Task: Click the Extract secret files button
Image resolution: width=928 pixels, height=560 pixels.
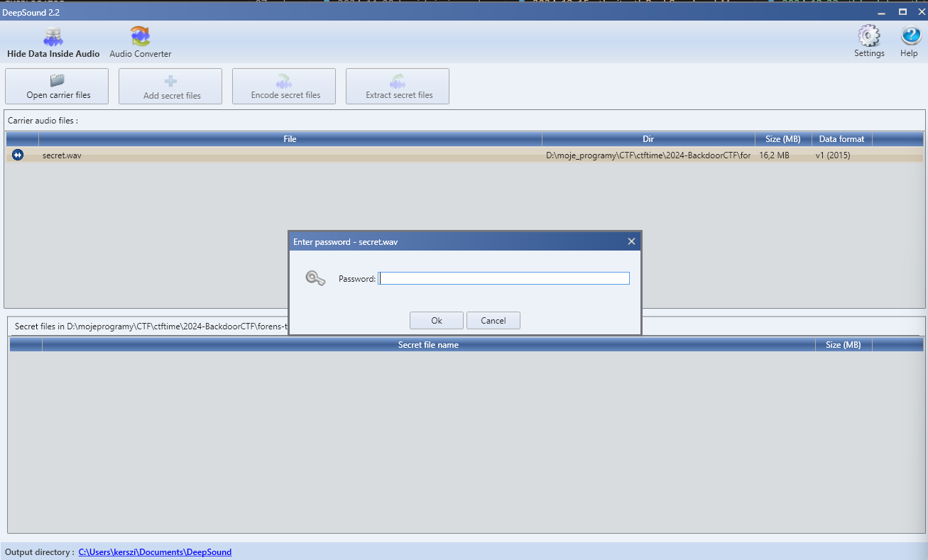Action: (398, 87)
